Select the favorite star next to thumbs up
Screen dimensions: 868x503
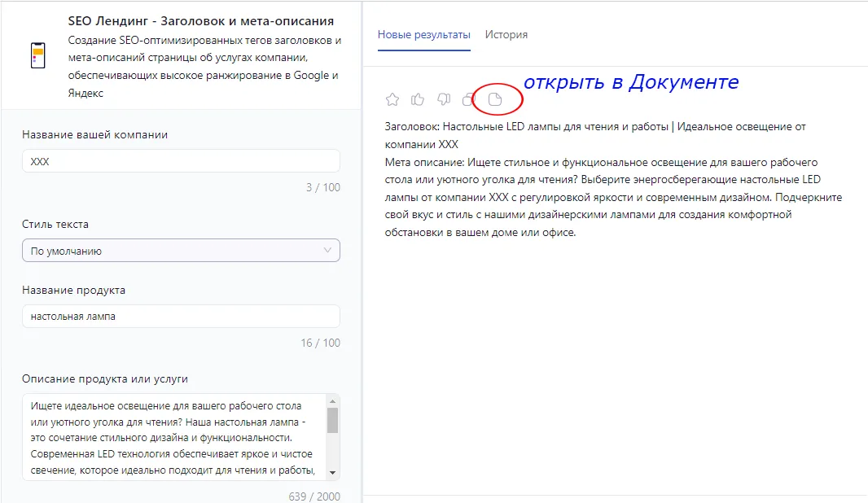tap(392, 99)
